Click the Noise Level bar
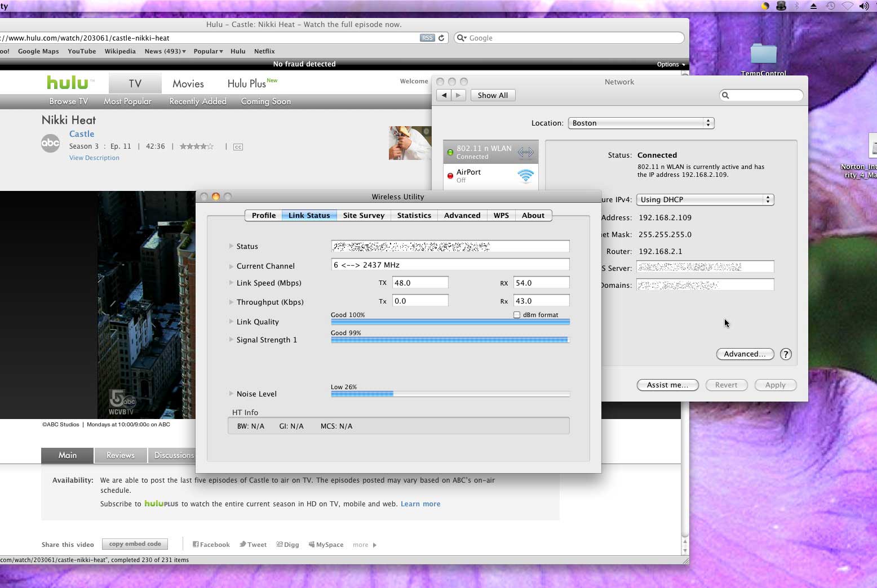Viewport: 877px width, 588px height. click(450, 394)
